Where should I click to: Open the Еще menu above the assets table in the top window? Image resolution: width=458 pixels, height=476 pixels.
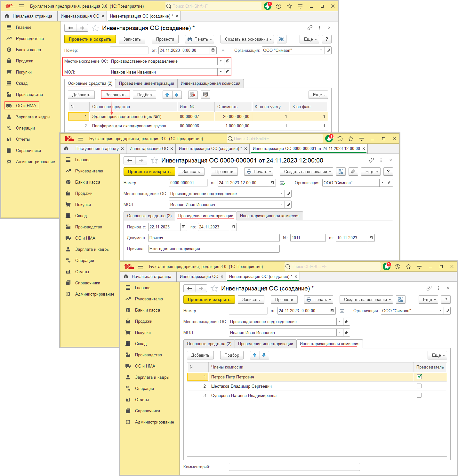(318, 95)
